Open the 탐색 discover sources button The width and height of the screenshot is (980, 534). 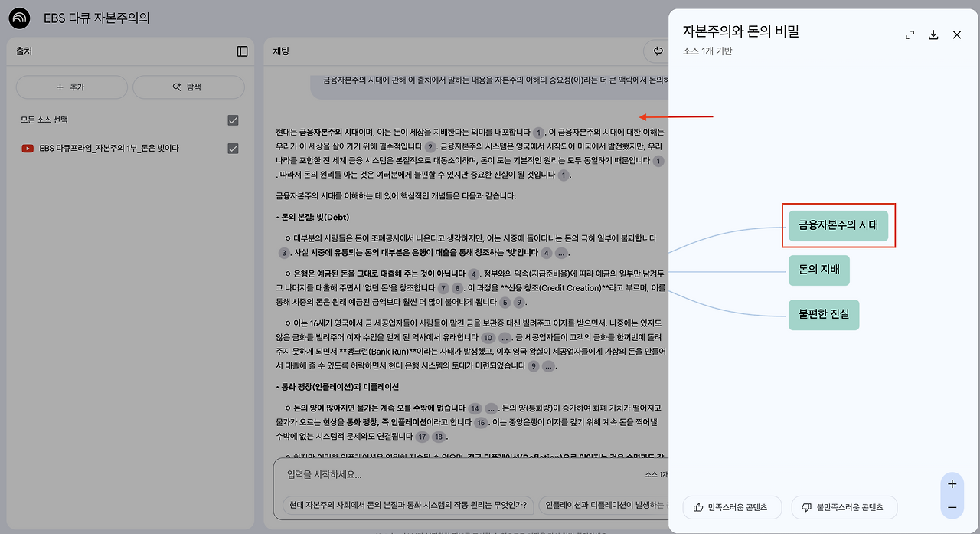[188, 87]
